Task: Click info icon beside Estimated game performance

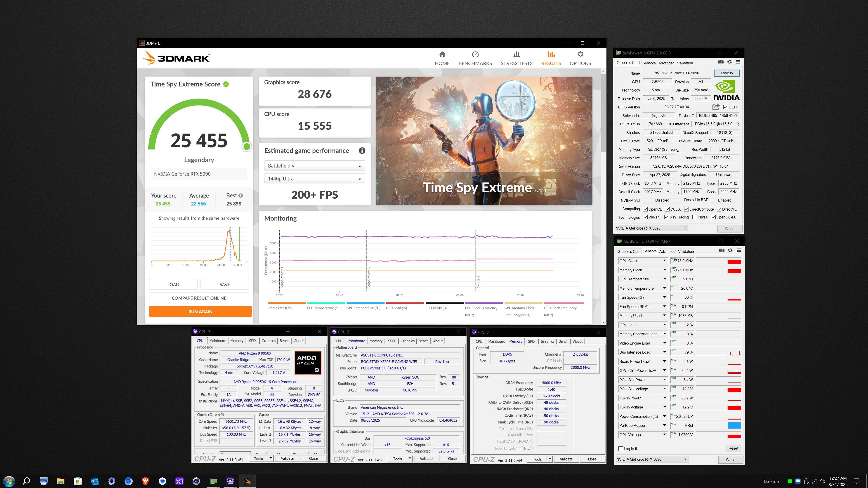Action: pyautogui.click(x=362, y=150)
